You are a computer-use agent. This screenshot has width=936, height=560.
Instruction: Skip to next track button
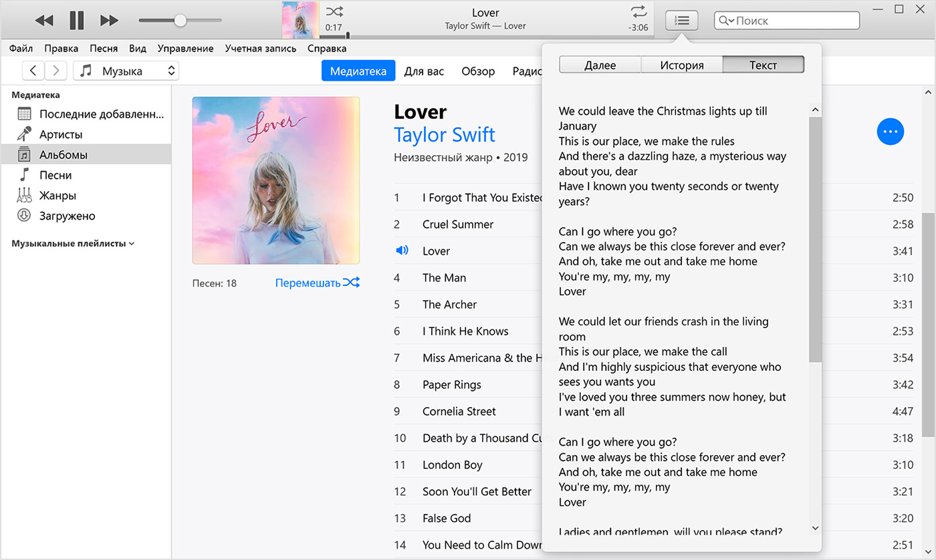[109, 21]
